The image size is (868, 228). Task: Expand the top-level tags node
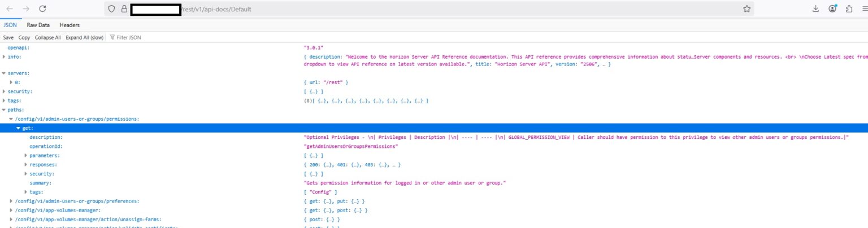tap(5, 100)
